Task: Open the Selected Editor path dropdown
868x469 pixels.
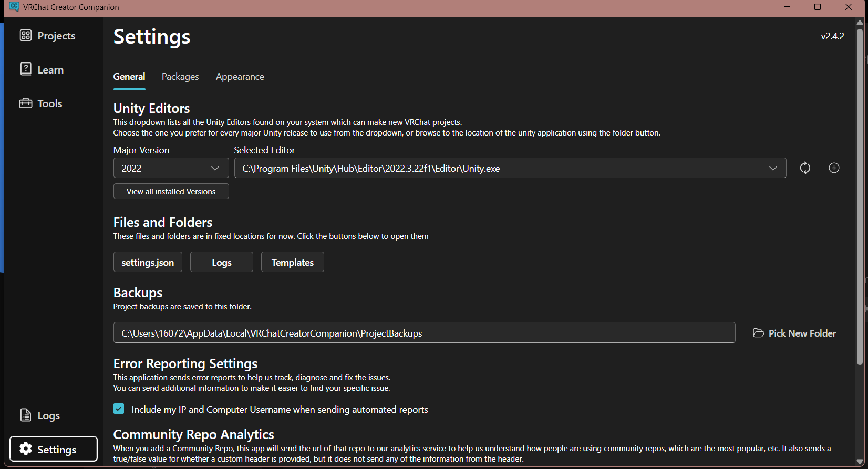Action: tap(510, 169)
